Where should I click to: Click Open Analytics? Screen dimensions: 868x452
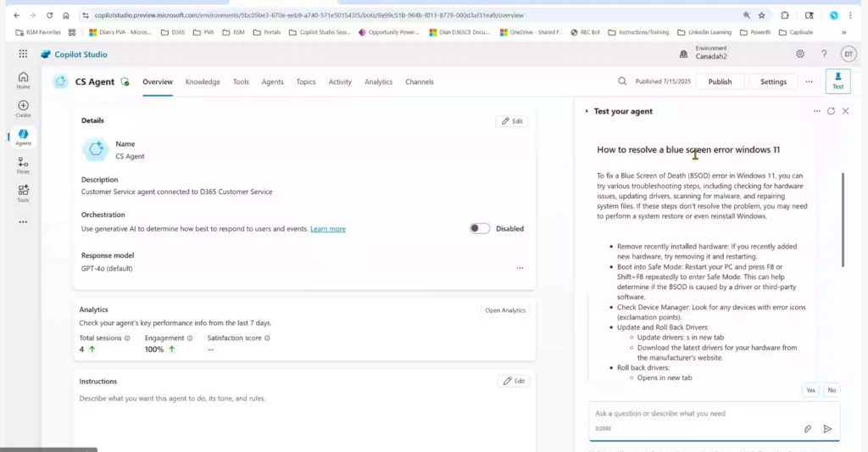coord(505,310)
